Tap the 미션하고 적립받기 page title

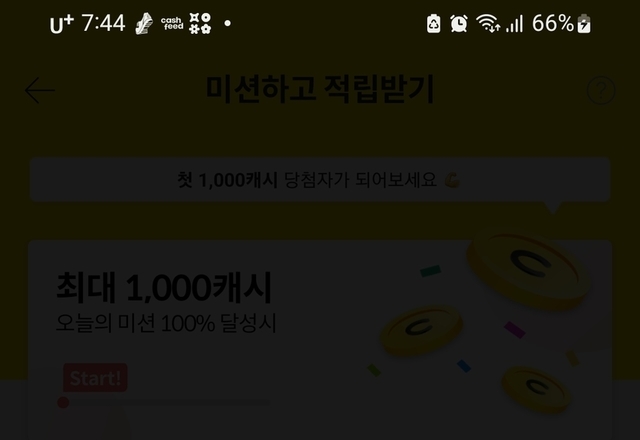pos(320,89)
